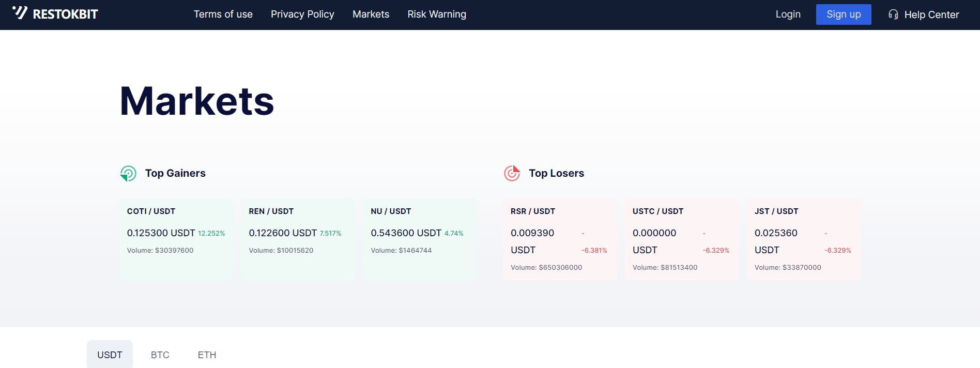Select the USDT market tab
The width and height of the screenshot is (980, 368).
coord(110,355)
